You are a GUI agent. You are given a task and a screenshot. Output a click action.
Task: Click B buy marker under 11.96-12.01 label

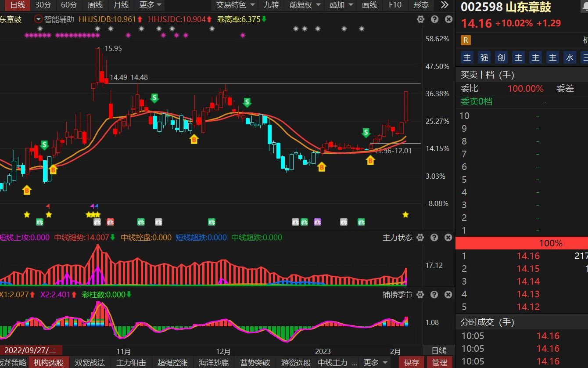[370, 160]
